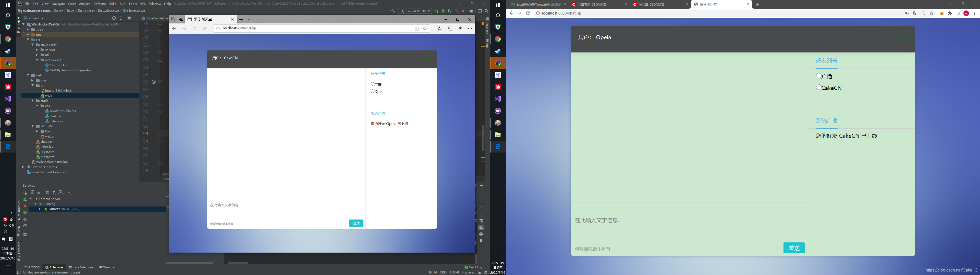The width and height of the screenshot is (980, 275).
Task: Open the Refactor menu
Action: (x=100, y=4)
